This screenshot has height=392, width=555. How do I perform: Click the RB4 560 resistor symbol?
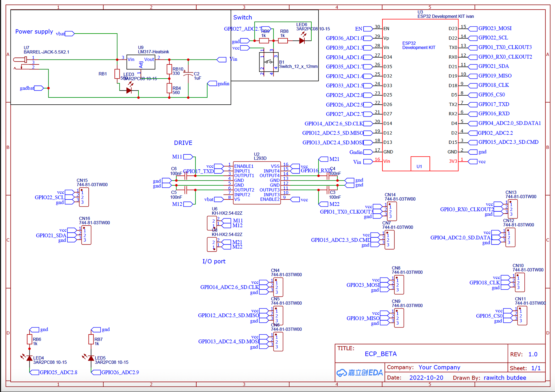(x=169, y=88)
